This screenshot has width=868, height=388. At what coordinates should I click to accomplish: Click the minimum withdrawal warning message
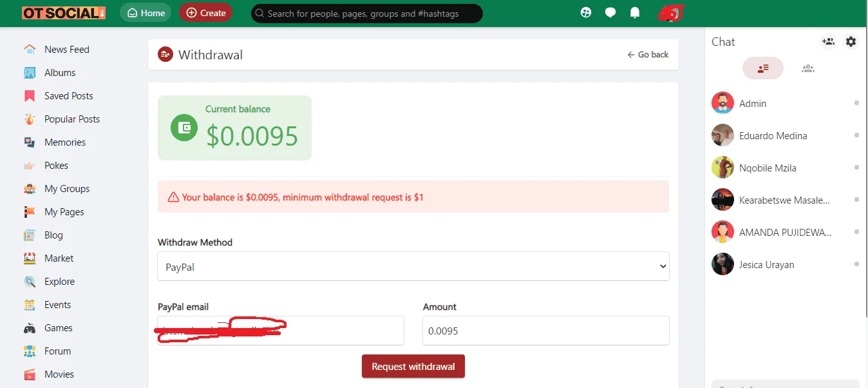(413, 197)
